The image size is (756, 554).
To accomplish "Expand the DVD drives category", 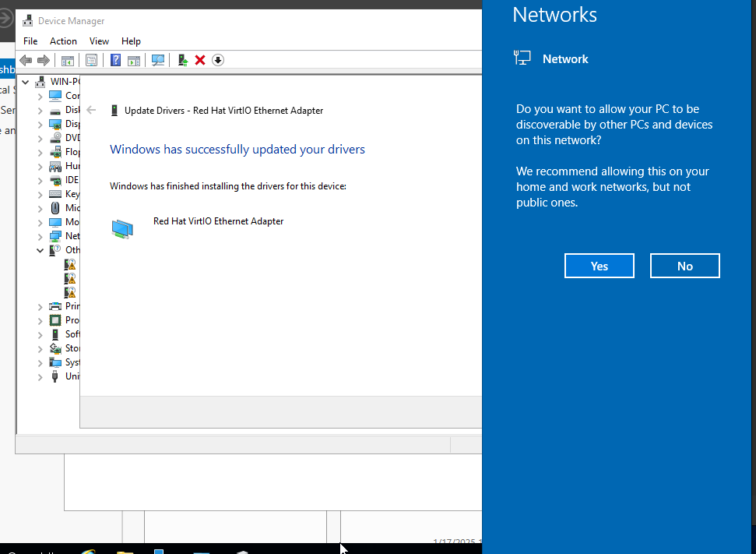I will 40,139.
